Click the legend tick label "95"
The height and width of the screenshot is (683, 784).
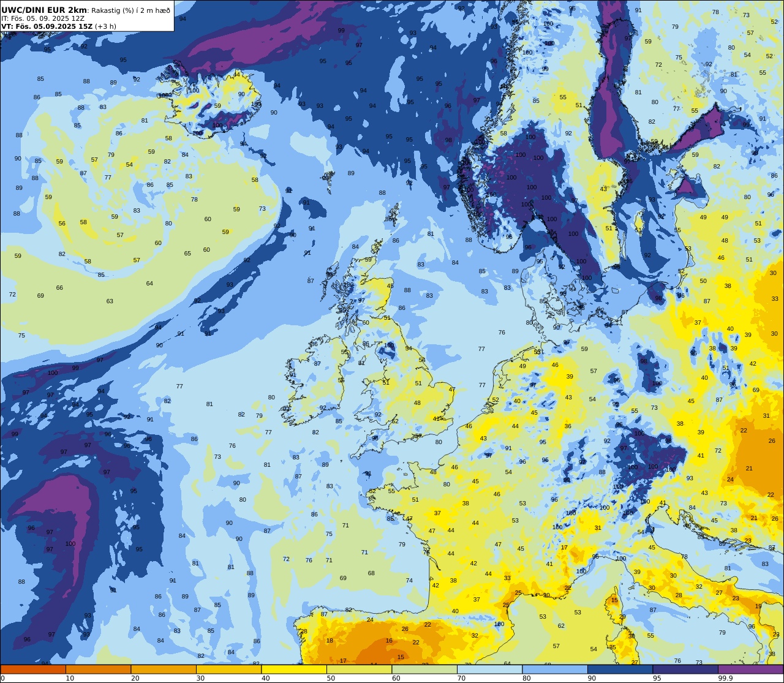(x=657, y=678)
